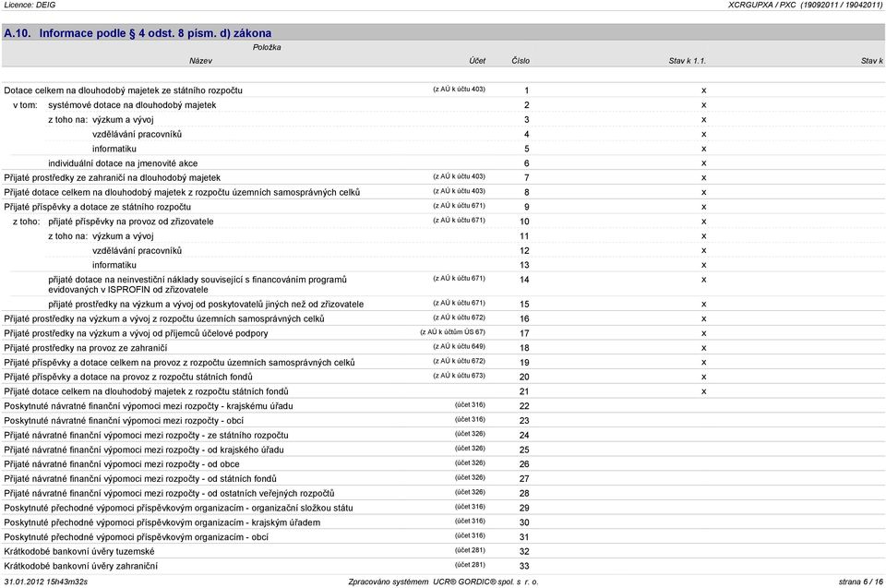Select the 'XCRGUPXA / PXC' report code text
The height and width of the screenshot is (588, 886).
click(x=761, y=6)
